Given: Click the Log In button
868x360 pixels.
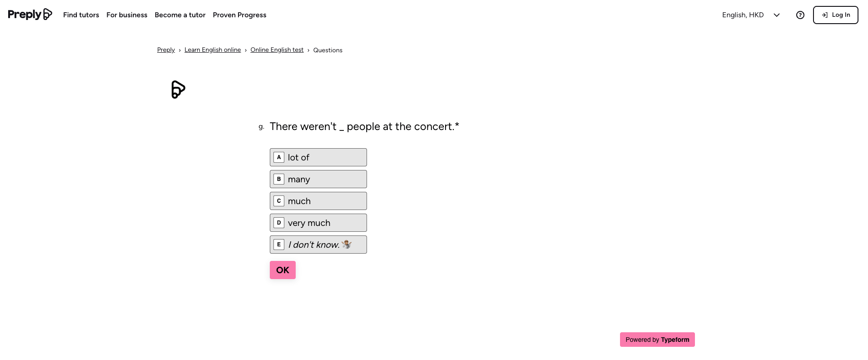Looking at the screenshot, I should pyautogui.click(x=835, y=15).
